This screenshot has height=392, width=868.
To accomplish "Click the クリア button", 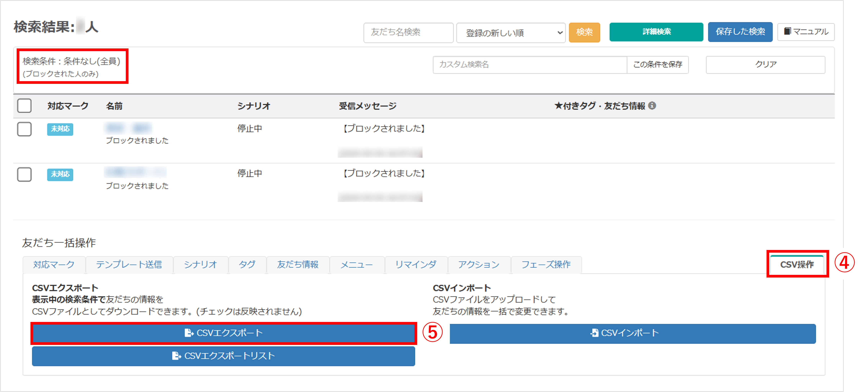I will 765,64.
